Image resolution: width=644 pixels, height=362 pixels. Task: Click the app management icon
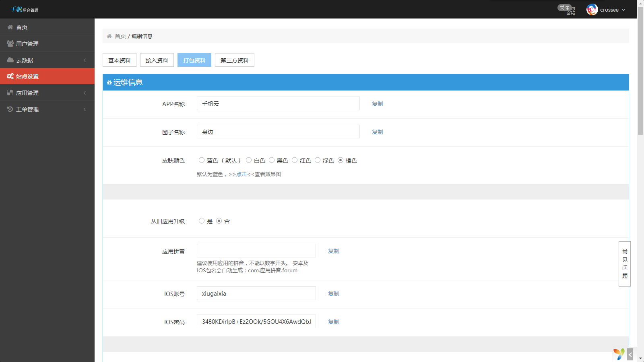click(x=10, y=93)
